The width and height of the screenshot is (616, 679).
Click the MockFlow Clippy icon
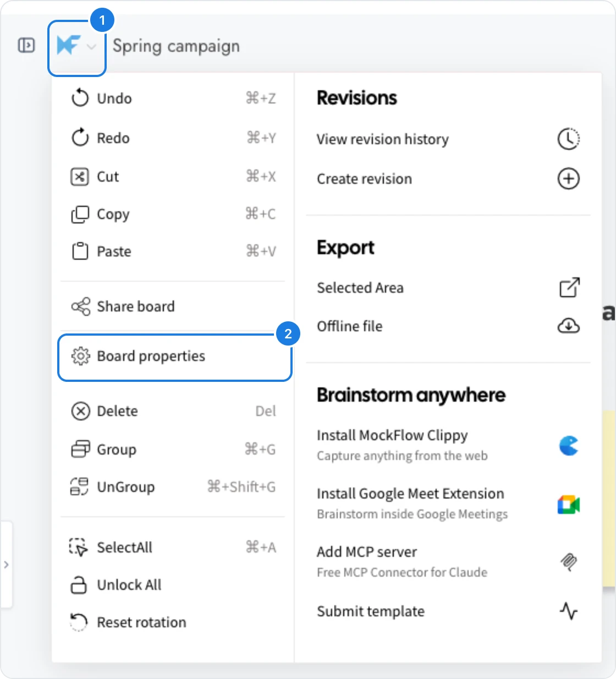[x=569, y=445]
